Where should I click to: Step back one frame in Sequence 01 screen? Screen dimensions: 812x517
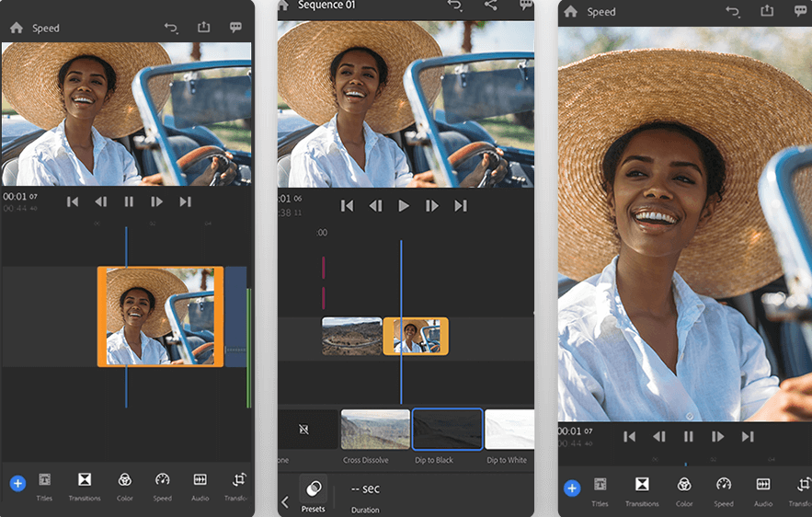(375, 206)
